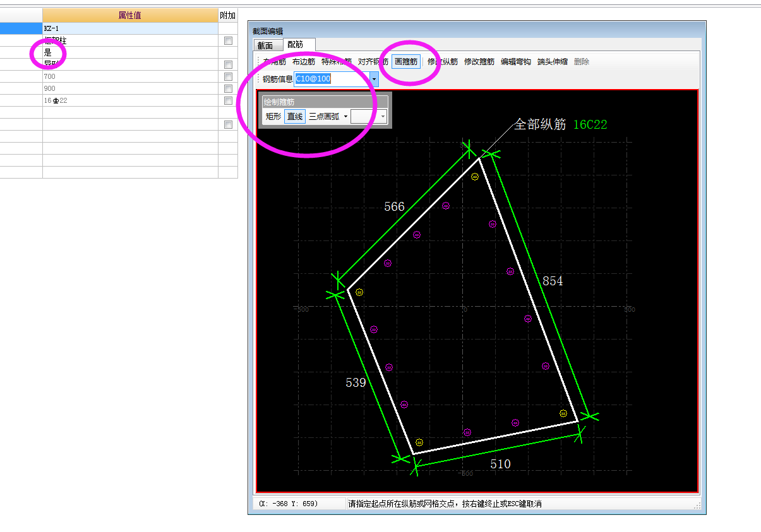The height and width of the screenshot is (532, 761).
Task: Open the 修改纵筋 command
Action: click(x=443, y=62)
